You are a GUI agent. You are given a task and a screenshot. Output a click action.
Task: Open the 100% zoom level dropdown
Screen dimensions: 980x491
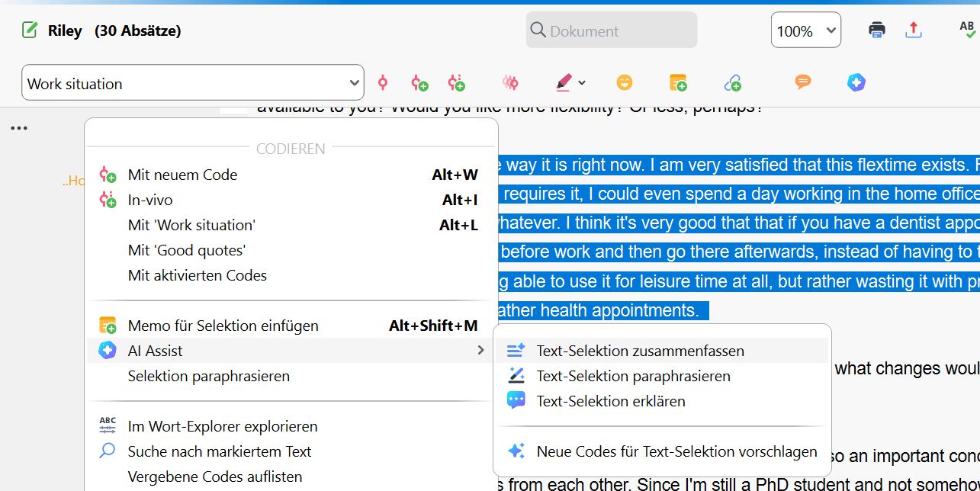(x=806, y=30)
